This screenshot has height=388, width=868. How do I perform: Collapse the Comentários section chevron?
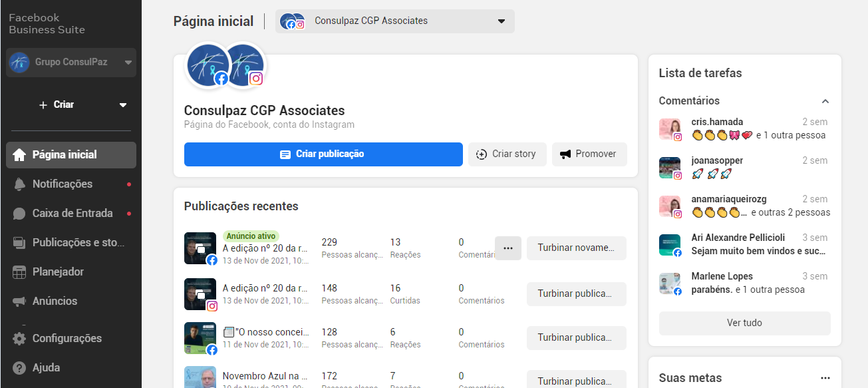pos(825,101)
